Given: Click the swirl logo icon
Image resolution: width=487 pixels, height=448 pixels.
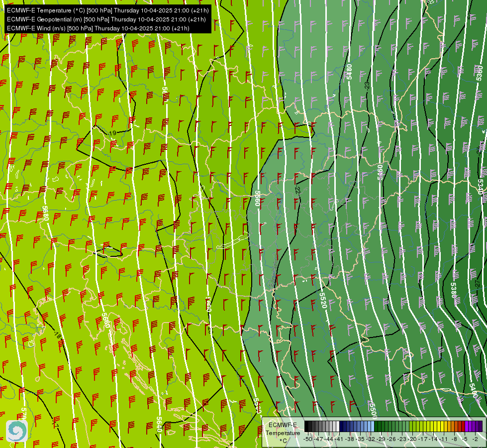Looking at the screenshot, I should tap(17, 431).
